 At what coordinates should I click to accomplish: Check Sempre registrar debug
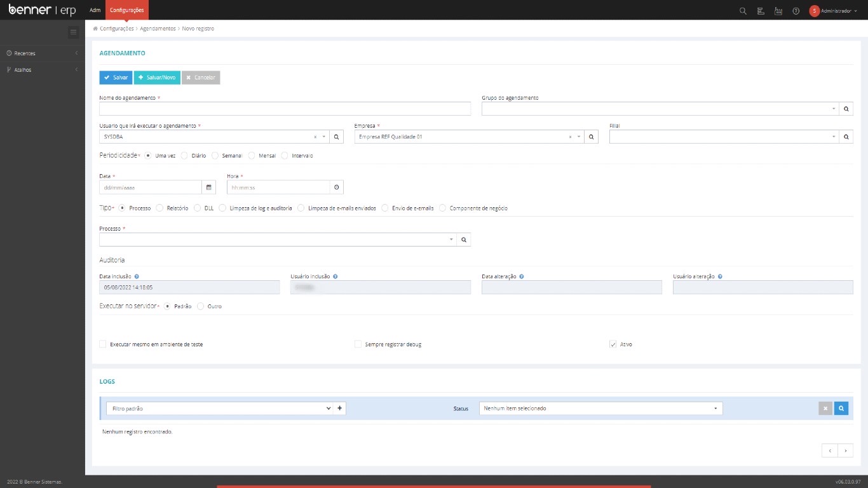point(358,344)
